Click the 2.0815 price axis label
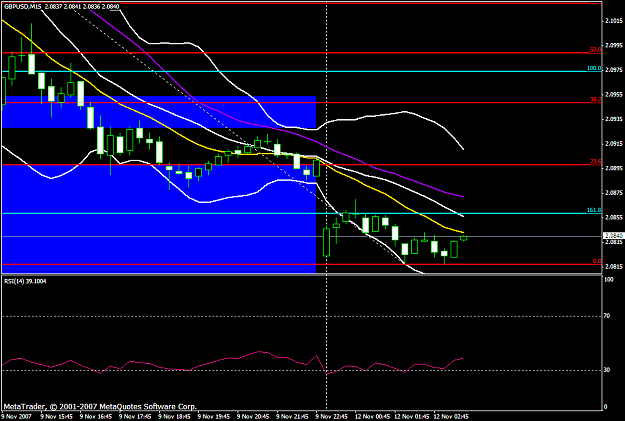Image resolution: width=625 pixels, height=421 pixels. click(614, 267)
